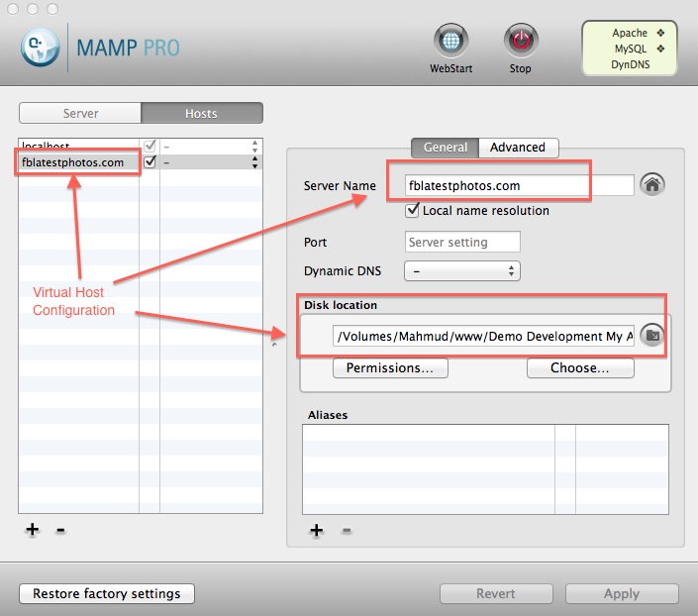Screen dimensions: 698x616
Task: Toggle localhost host enabled checkbox
Action: click(150, 146)
